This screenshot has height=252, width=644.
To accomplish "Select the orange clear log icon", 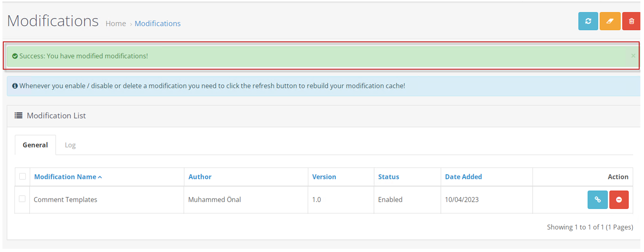I will coord(611,21).
